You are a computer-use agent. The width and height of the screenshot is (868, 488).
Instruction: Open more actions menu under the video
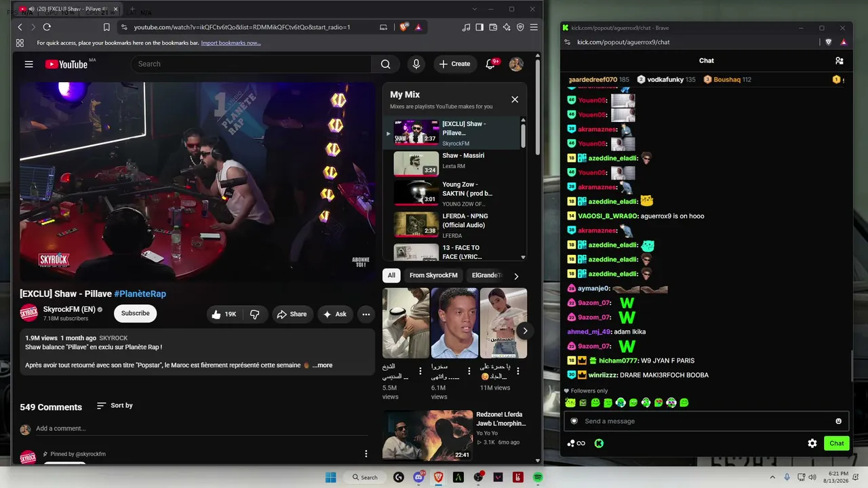(x=366, y=314)
